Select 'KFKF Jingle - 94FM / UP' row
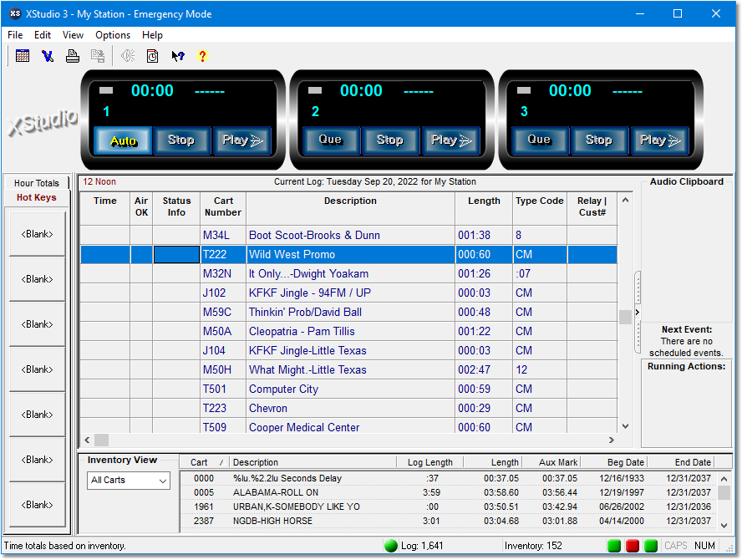 [x=348, y=293]
